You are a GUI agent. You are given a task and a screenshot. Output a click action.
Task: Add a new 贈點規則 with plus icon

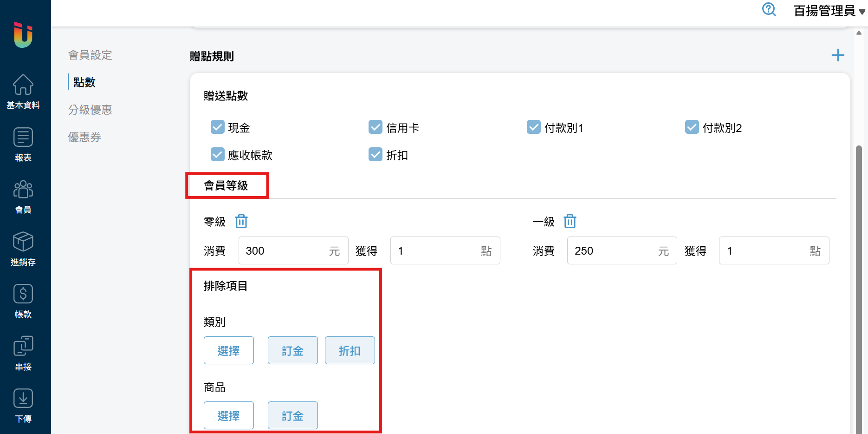[x=838, y=55]
